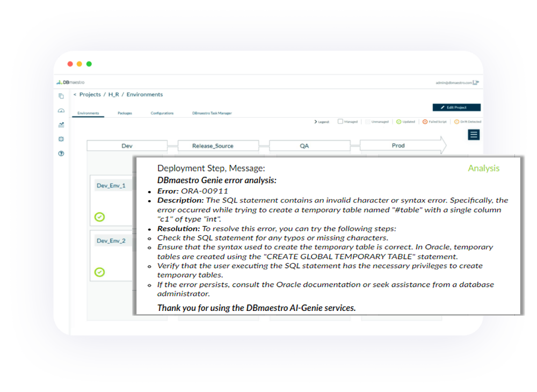
Task: Click the help question mark icon
Action: click(61, 154)
